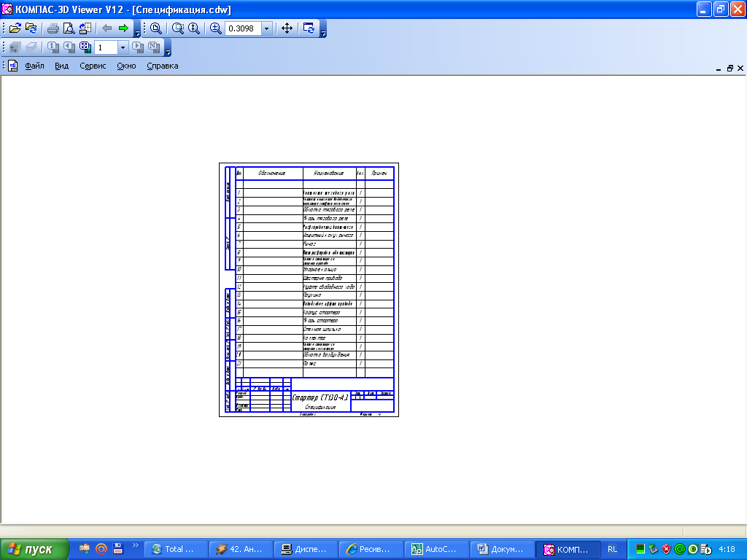Click the current sheet icon
747x560 pixels.
tap(85, 47)
